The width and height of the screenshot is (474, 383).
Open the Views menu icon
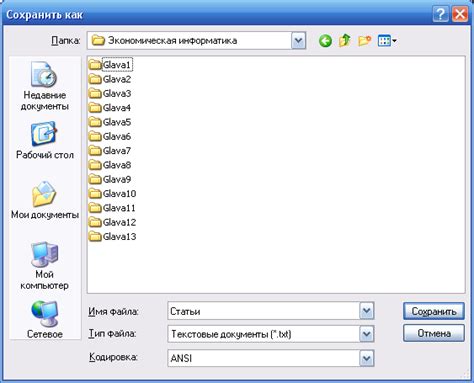(387, 41)
